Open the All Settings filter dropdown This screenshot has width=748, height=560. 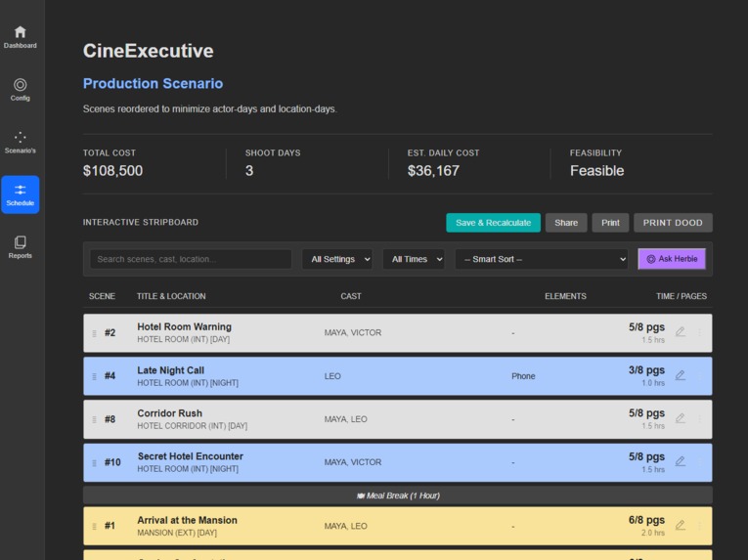pyautogui.click(x=337, y=259)
